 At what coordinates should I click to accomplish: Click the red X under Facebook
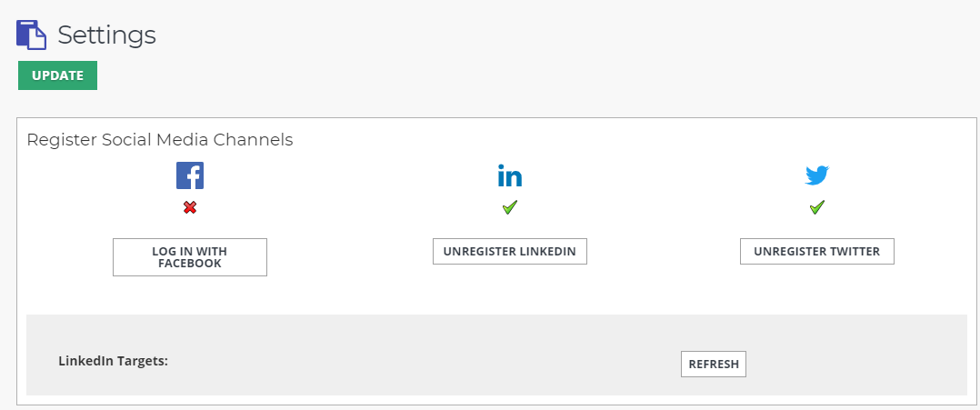click(x=190, y=207)
